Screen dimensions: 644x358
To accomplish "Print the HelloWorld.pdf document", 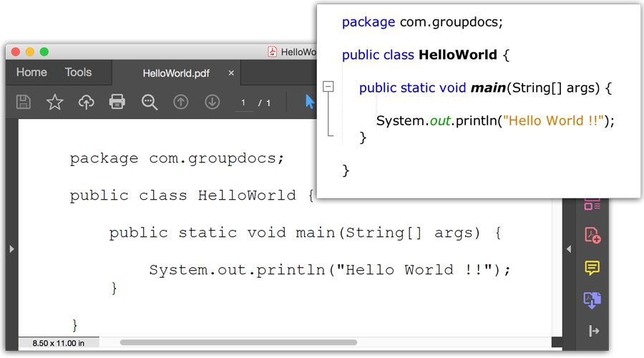I will pos(117,102).
